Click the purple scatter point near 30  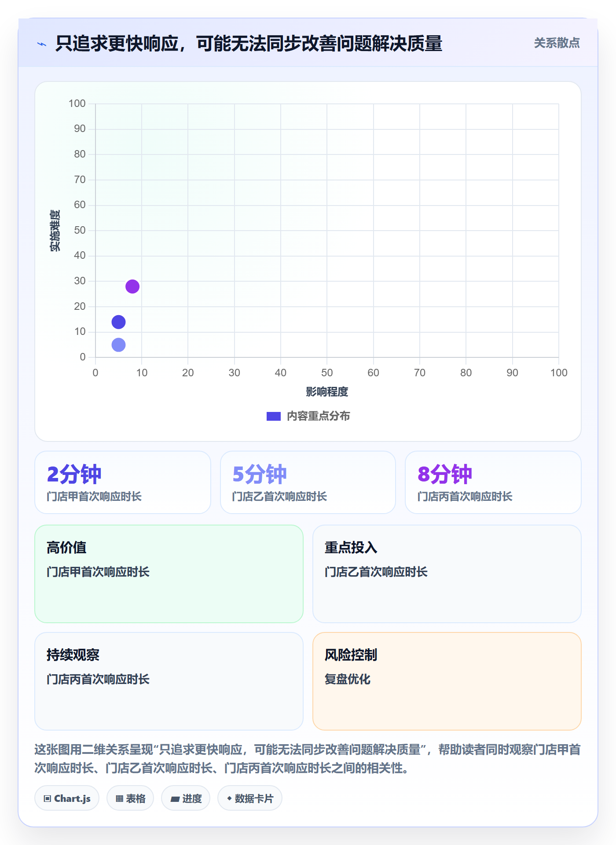[132, 287]
